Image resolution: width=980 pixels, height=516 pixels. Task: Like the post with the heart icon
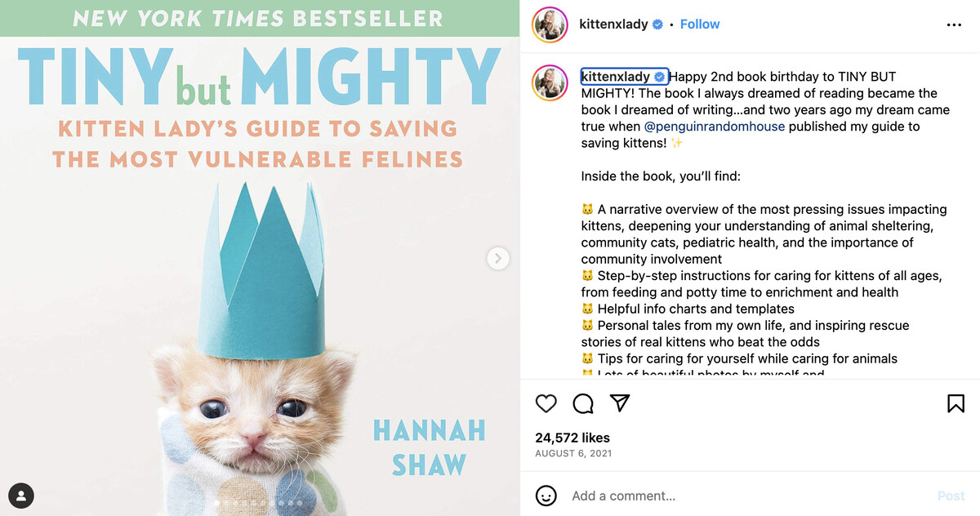point(546,403)
